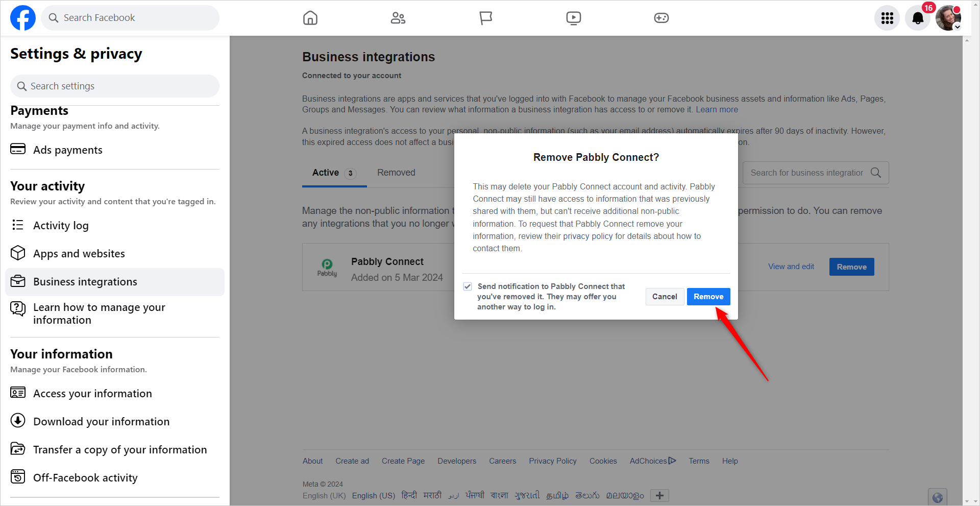Click the Access your information ID icon

coord(18,392)
